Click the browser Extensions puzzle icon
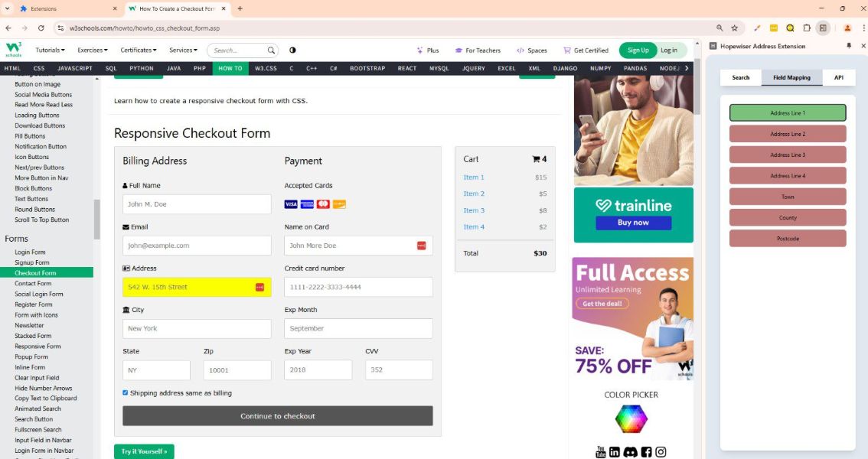The width and height of the screenshot is (868, 459). tap(806, 28)
